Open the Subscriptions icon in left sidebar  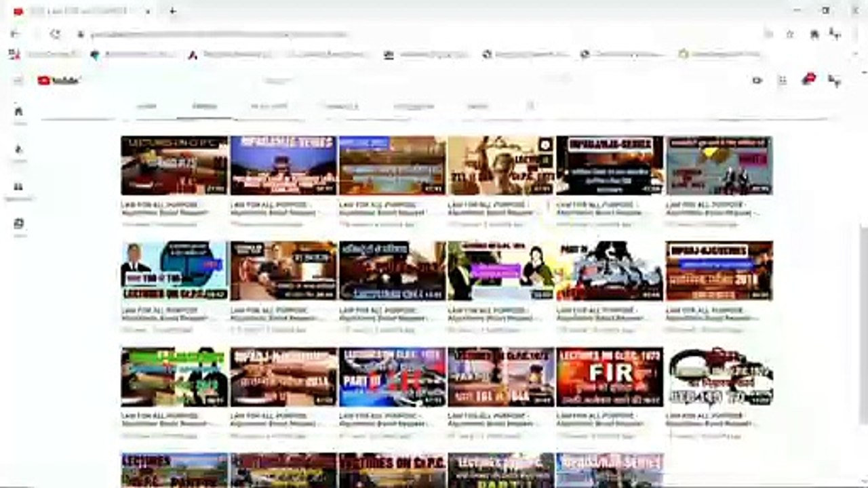tap(18, 187)
